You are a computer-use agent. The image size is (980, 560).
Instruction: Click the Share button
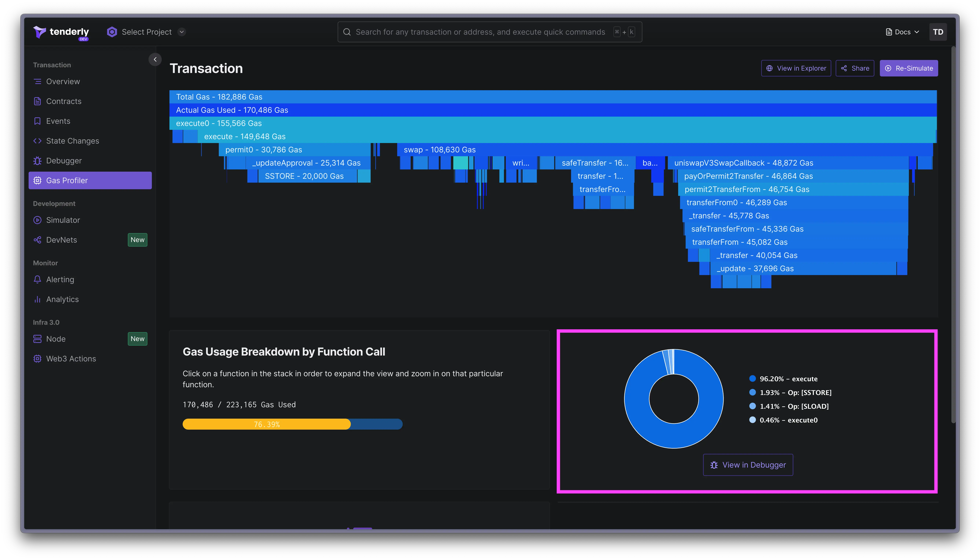tap(855, 68)
